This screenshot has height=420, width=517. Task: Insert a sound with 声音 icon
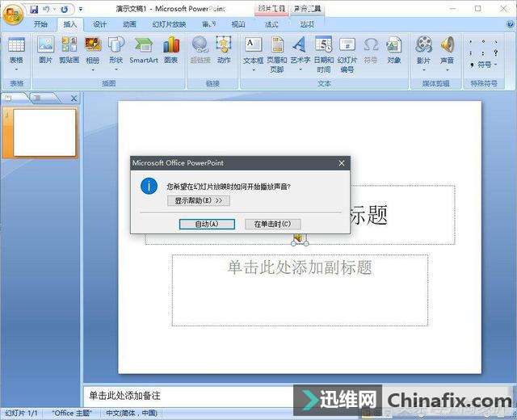(447, 49)
